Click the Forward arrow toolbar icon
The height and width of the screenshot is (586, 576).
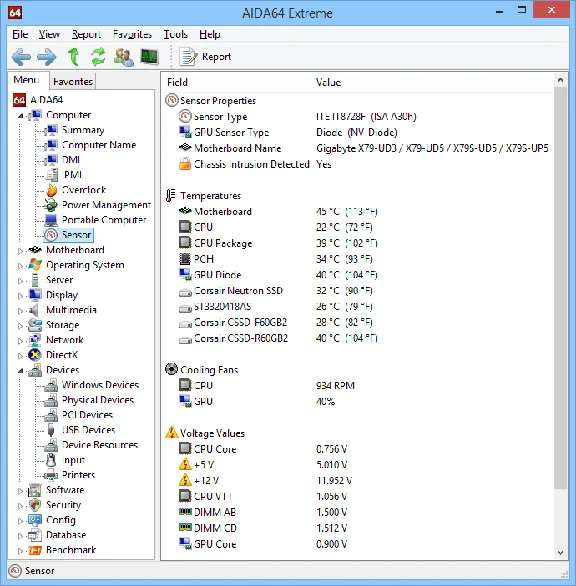click(47, 57)
